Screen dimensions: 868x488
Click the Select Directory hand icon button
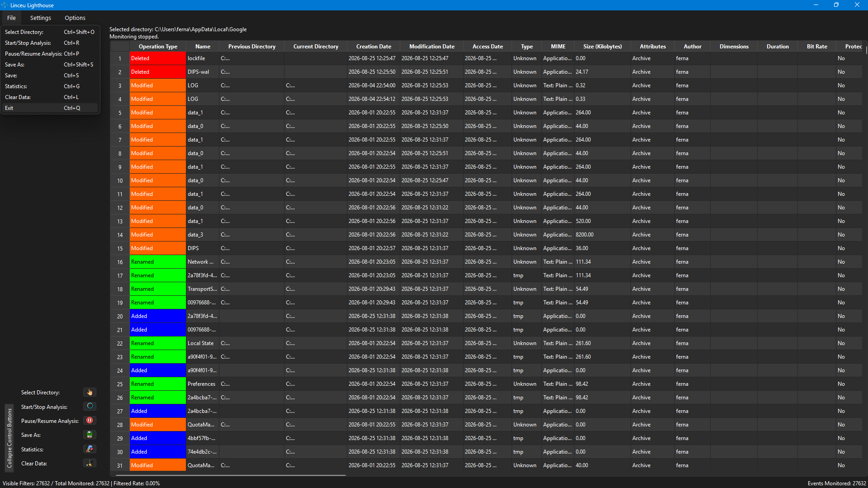[90, 392]
